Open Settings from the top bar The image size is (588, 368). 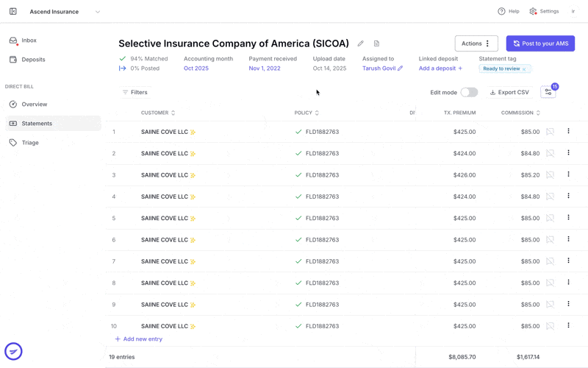click(544, 11)
